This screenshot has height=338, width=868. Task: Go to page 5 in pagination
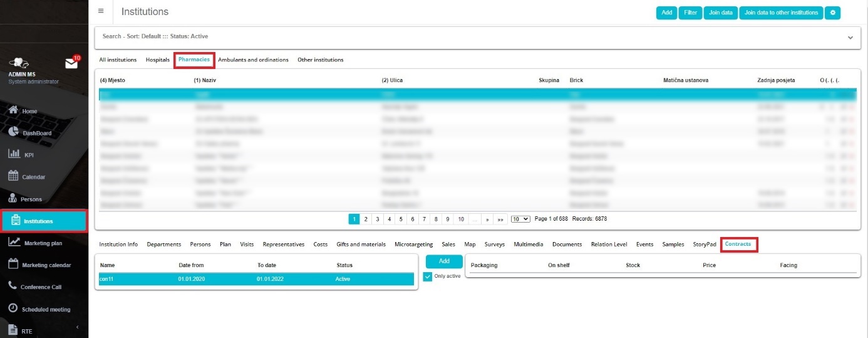(x=401, y=219)
